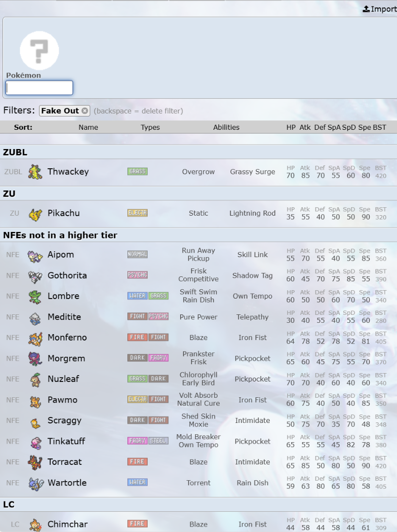Choose Gothorita in the NFE list

click(67, 275)
